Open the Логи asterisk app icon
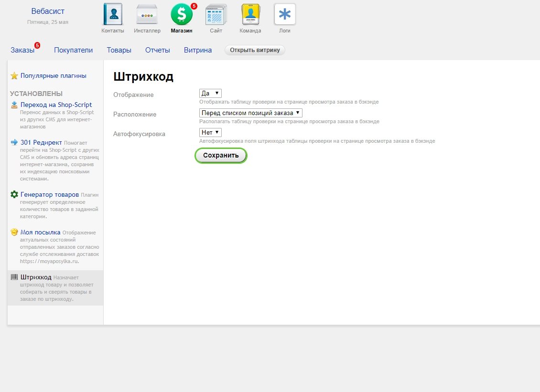 pos(285,14)
